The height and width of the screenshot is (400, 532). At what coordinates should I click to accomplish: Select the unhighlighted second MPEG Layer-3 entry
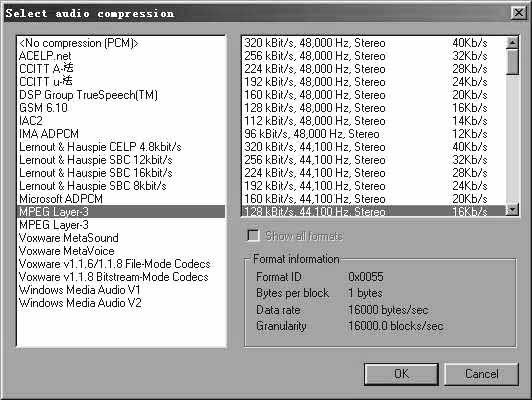pyautogui.click(x=121, y=225)
